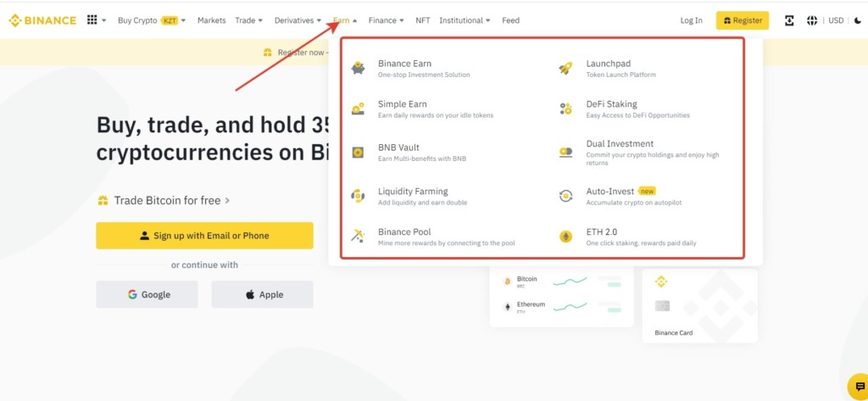Image resolution: width=868 pixels, height=401 pixels.
Task: Expand the Derivatives dropdown
Action: tap(298, 20)
